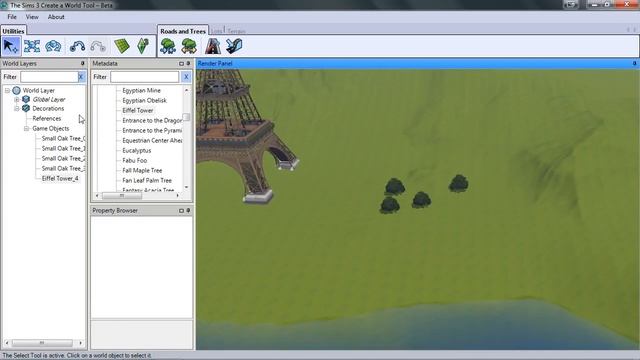Click the World Layer globe icon
This screenshot has height=360, width=640.
coord(16,90)
